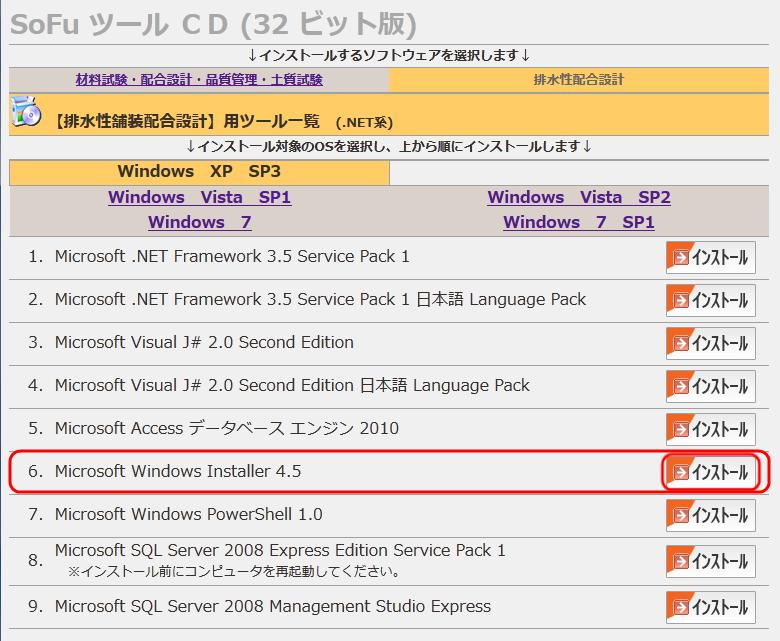Open Windows 7 SP1 link

click(x=579, y=222)
